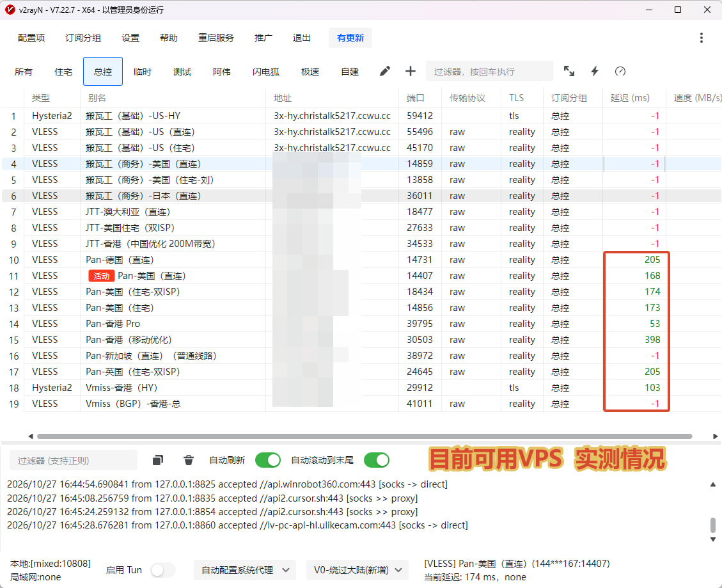Image resolution: width=722 pixels, height=588 pixels.
Task: Open the 帮助 menu
Action: (169, 38)
